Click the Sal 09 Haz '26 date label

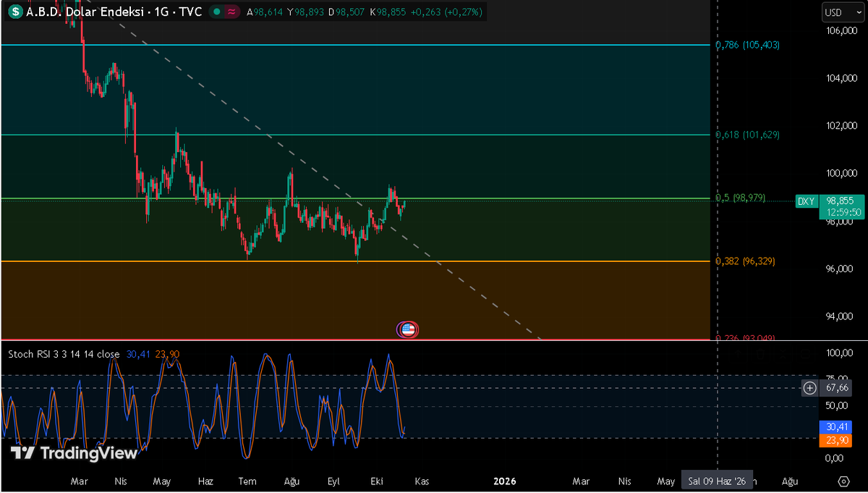tap(717, 481)
